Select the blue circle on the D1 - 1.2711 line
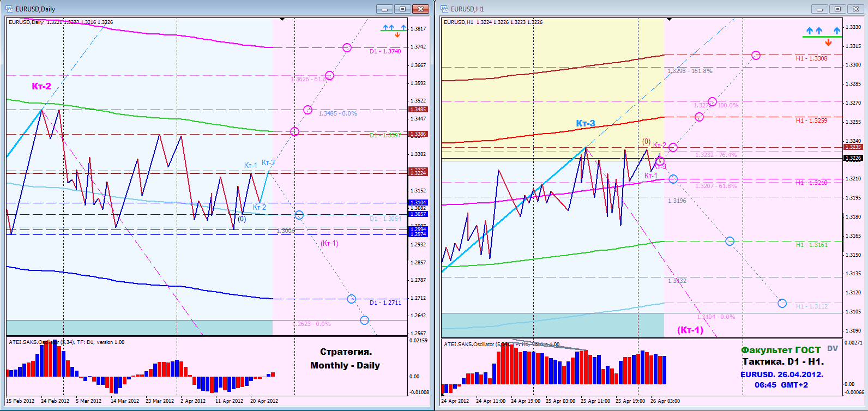The height and width of the screenshot is (411, 868). tap(352, 299)
